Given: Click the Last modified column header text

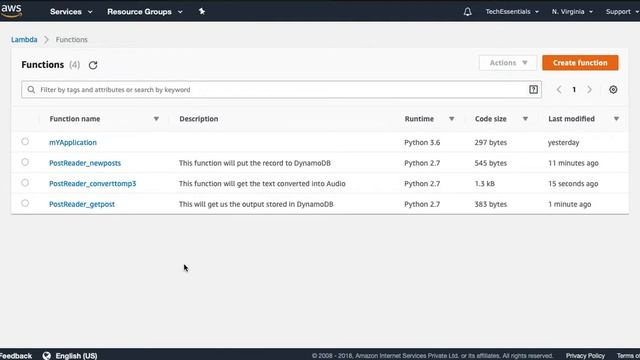Looking at the screenshot, I should [571, 119].
